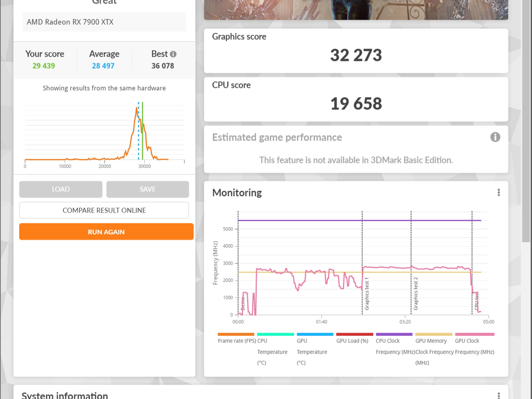The width and height of the screenshot is (532, 399).
Task: Toggle Frame rate (FPS) legend swatch
Action: [236, 334]
